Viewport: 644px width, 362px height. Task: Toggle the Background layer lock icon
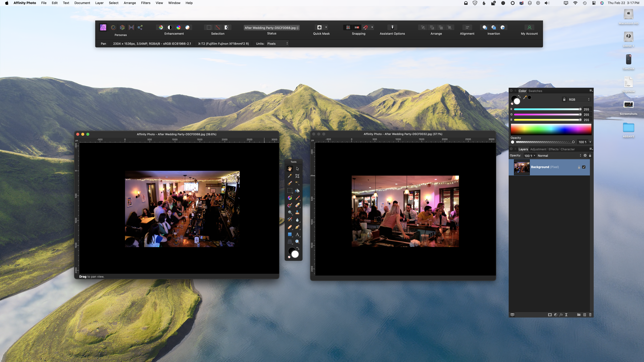point(579,167)
